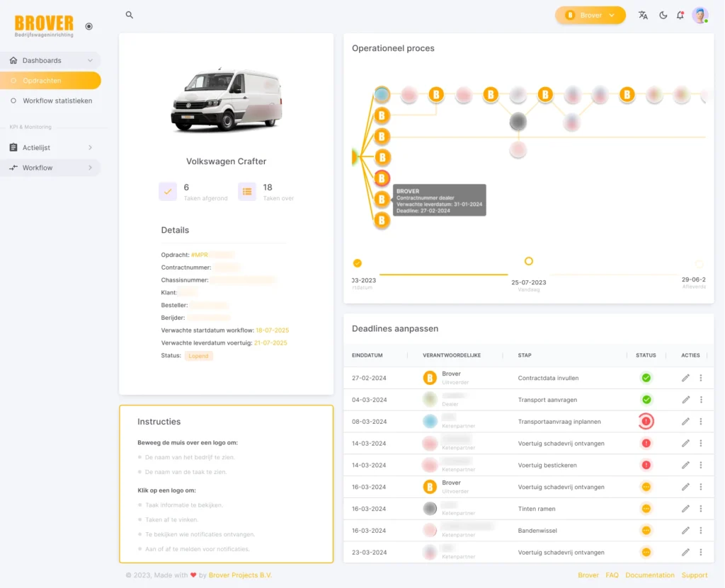Screen dimensions: 725x588
Task: Click the delivery date timeline marker
Action: (699, 264)
